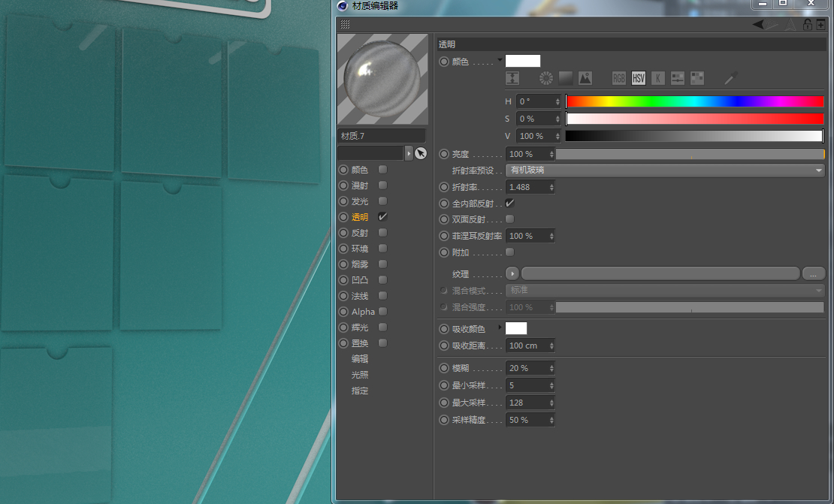The width and height of the screenshot is (834, 504).
Task: Click the long 纹理 texture bar
Action: tap(660, 274)
